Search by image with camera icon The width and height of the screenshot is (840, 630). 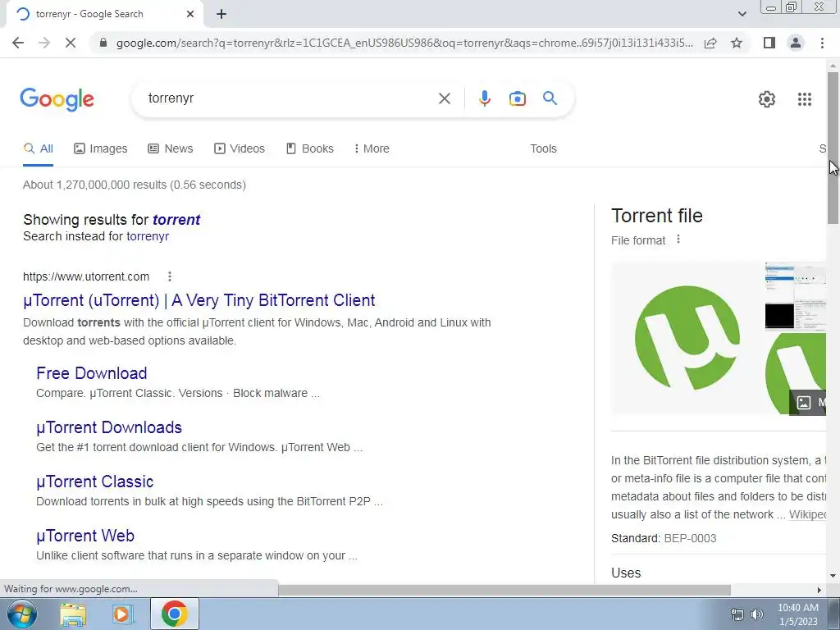(x=517, y=98)
